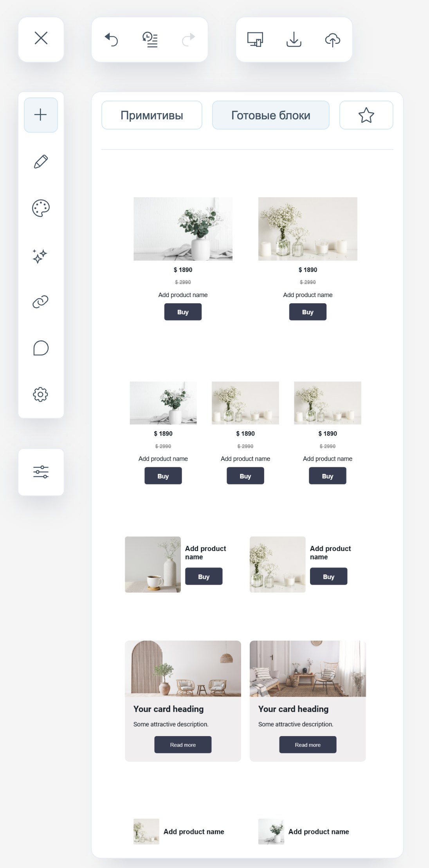
Task: Click Read more on the left card
Action: (183, 745)
